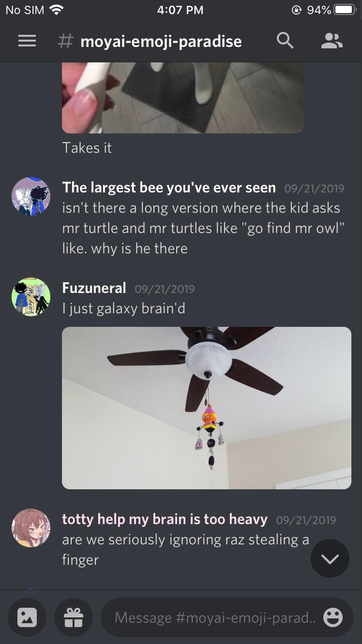Viewport: 362px width, 644px height.
Task: Tap the search magnifier icon
Action: point(285,41)
